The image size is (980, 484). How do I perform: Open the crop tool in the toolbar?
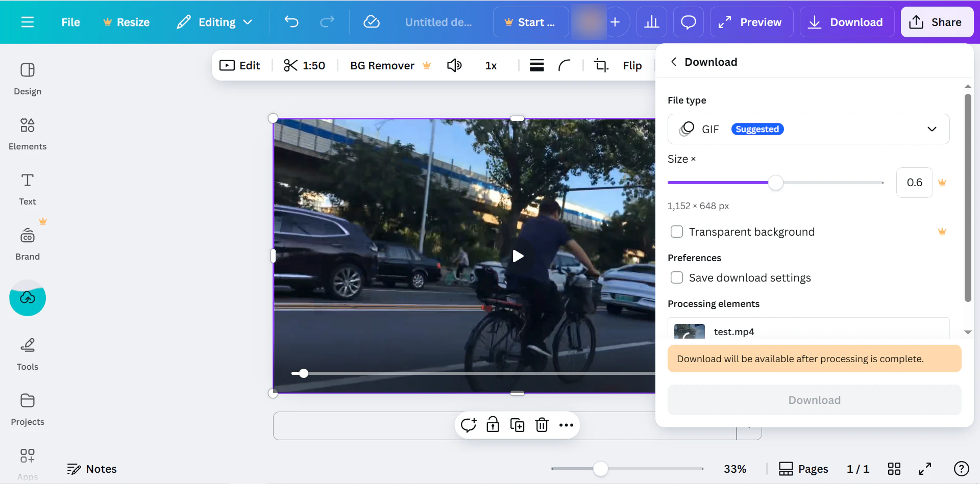(x=602, y=65)
